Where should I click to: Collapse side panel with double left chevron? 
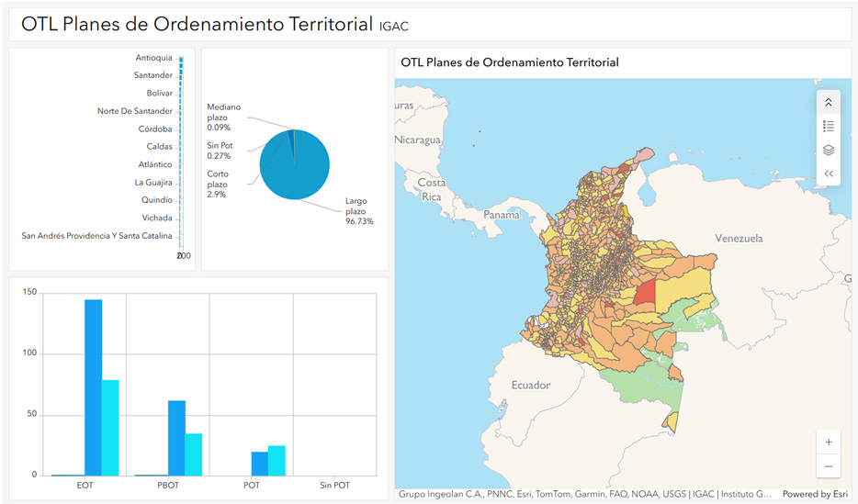(828, 174)
